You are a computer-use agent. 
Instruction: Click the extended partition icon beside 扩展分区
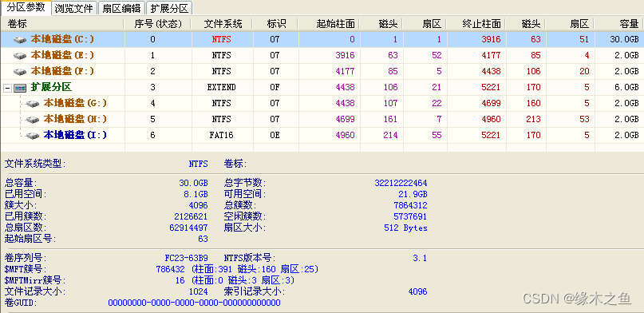(20, 88)
